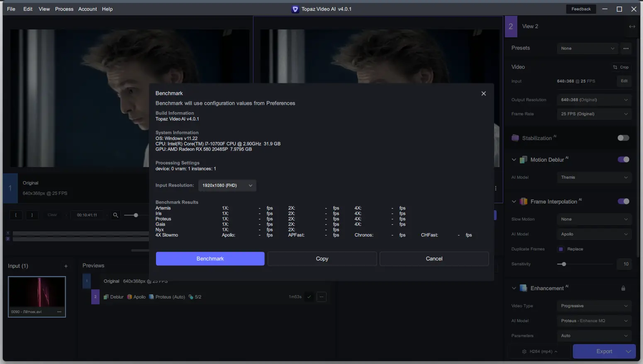
Task: Open the Video Type dropdown
Action: click(x=594, y=306)
